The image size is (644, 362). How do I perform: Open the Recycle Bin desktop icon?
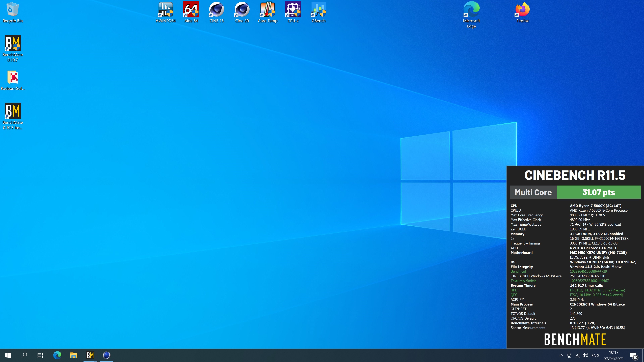point(13,13)
